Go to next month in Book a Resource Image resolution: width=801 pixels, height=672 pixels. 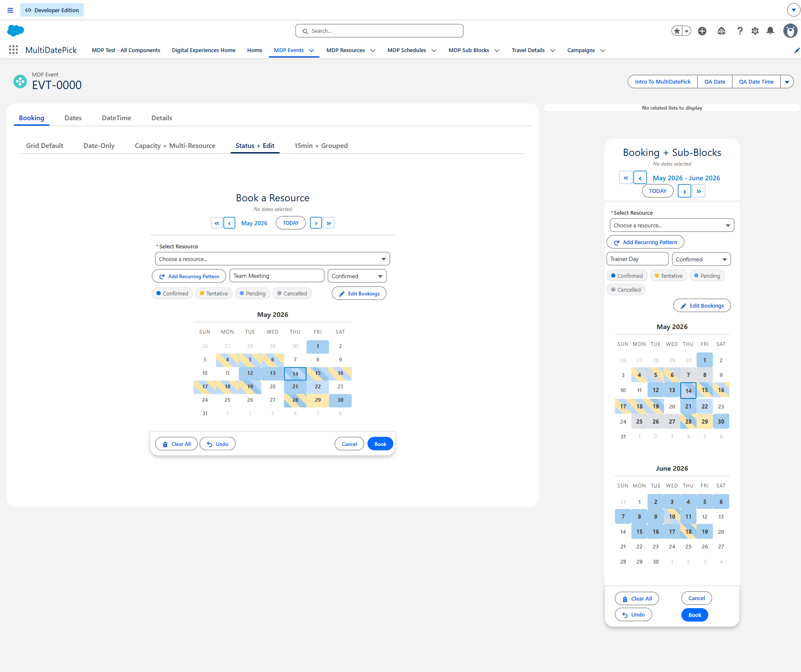(316, 223)
